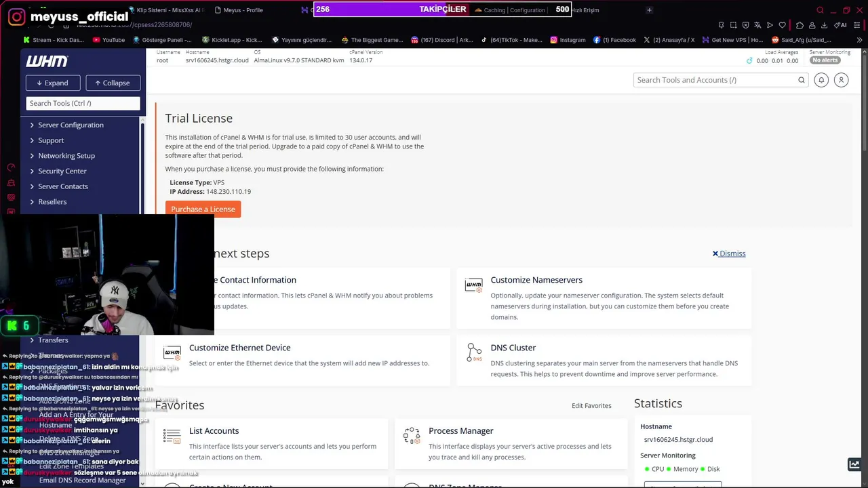868x488 pixels.
Task: Expand the Networking Setup section
Action: click(x=66, y=156)
